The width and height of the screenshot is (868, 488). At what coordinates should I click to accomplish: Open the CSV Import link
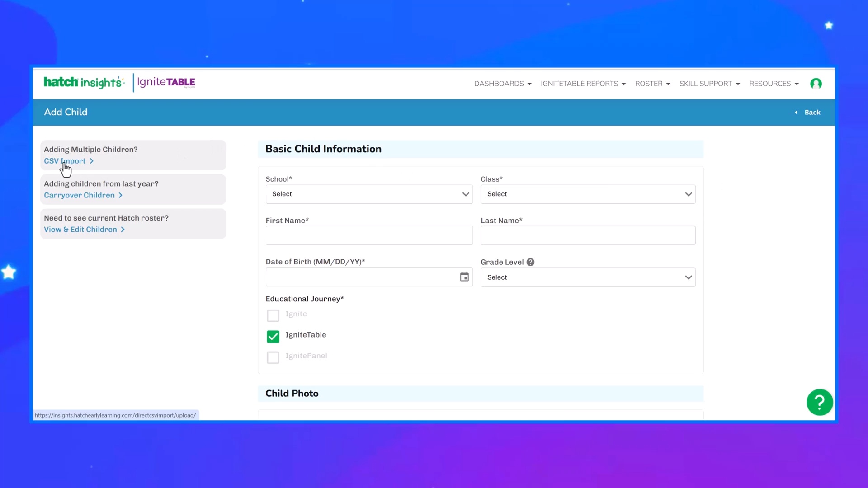pos(69,161)
